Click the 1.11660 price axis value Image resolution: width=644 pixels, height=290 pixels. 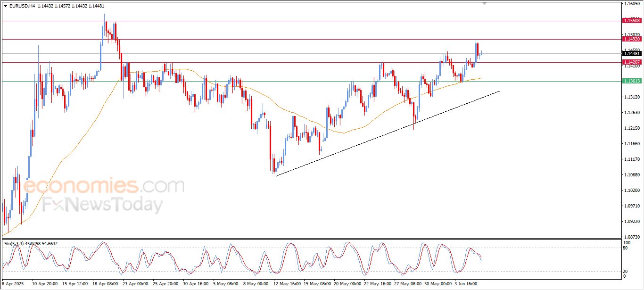632,144
